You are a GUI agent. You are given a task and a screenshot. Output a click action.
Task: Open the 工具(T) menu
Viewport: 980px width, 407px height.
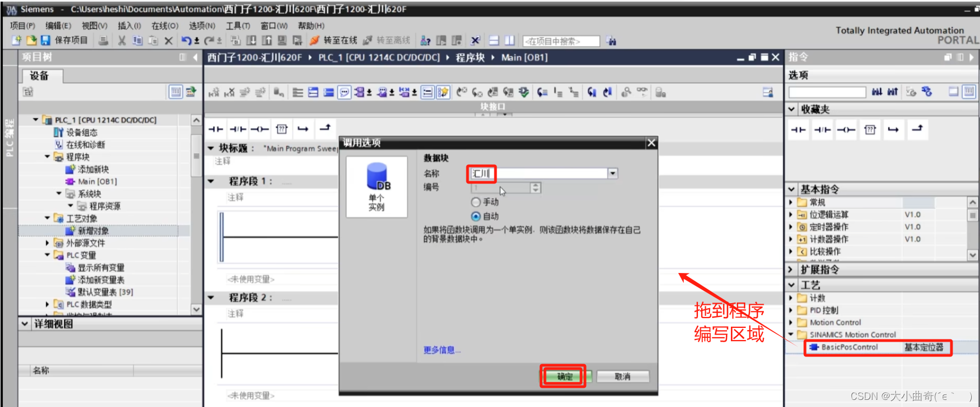(238, 25)
